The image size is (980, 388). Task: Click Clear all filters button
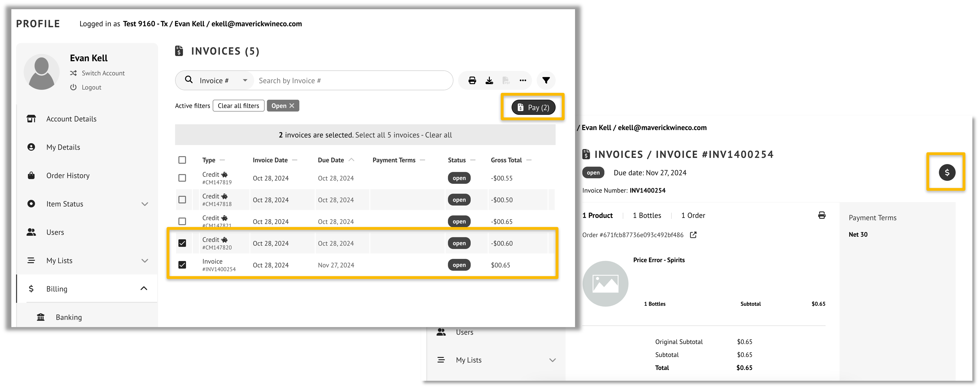coord(238,106)
